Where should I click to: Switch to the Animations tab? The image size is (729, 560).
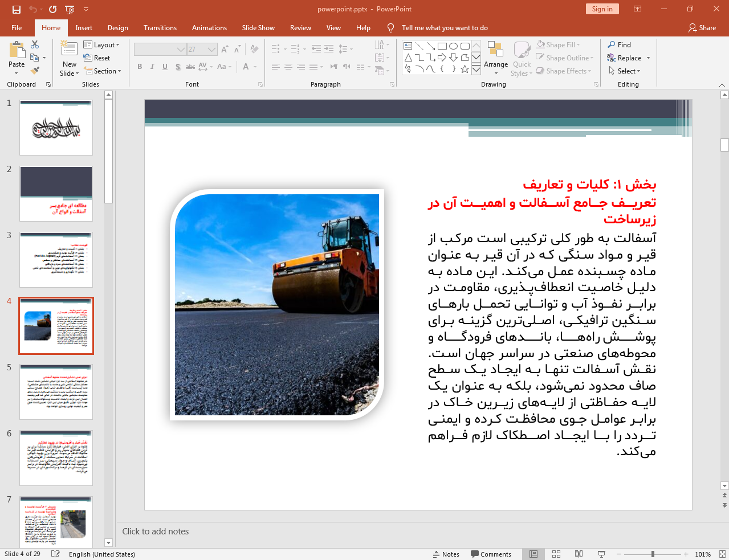(x=209, y=28)
